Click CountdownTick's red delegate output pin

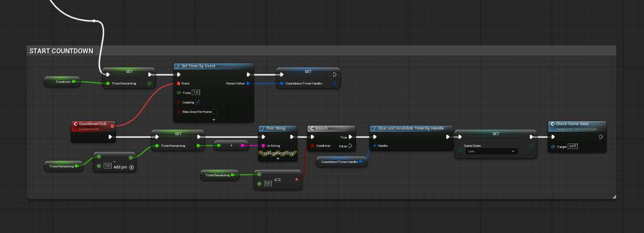[112, 126]
